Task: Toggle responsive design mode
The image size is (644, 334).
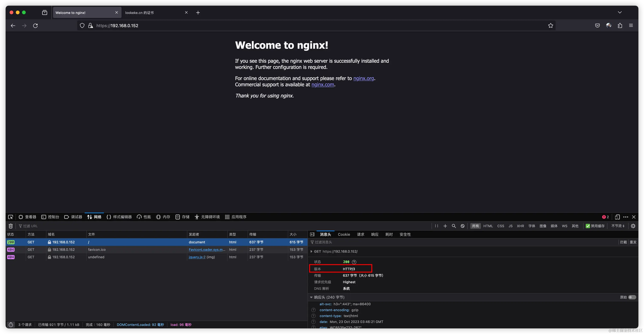Action: tap(617, 217)
